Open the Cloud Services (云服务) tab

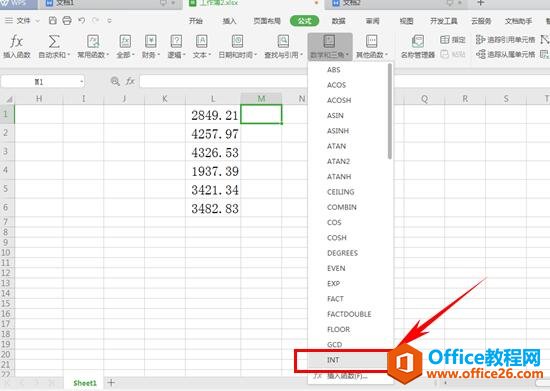tap(481, 21)
